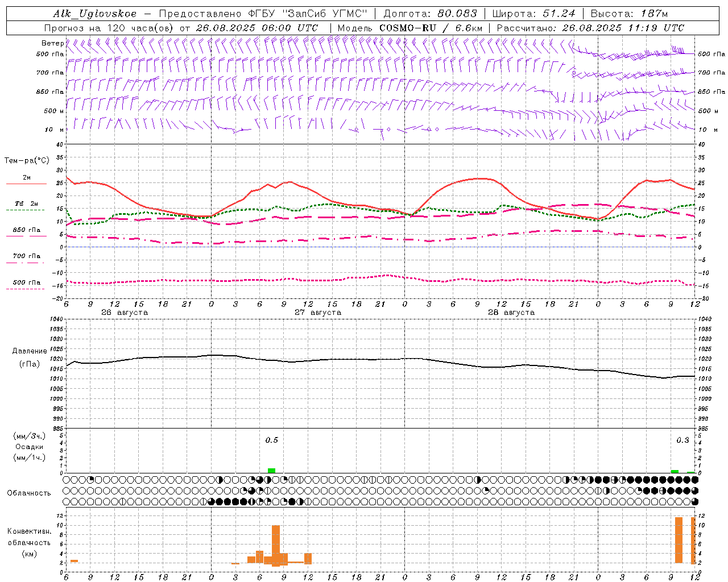The height and width of the screenshot is (582, 728).
Task: Click the latitude value 51.24
Action: tap(559, 14)
